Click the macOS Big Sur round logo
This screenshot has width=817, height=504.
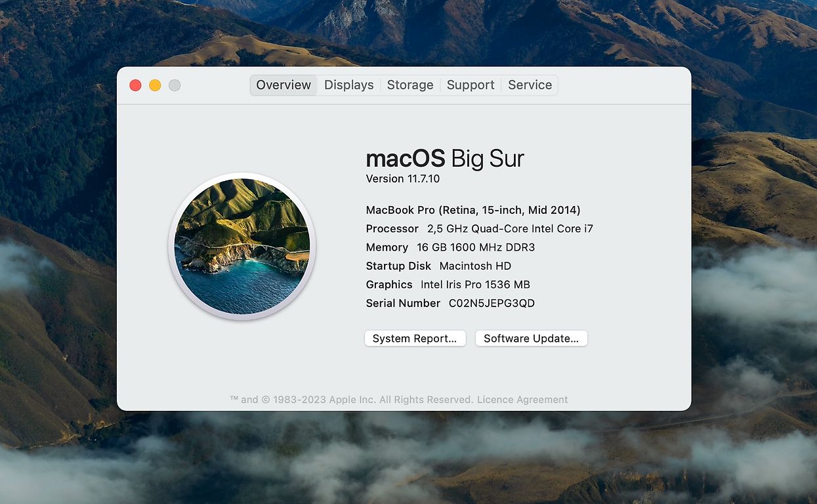(242, 247)
